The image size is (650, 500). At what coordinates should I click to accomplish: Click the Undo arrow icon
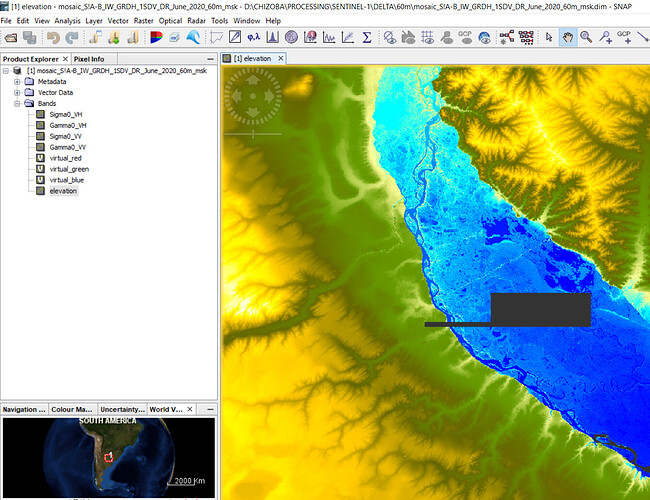point(53,38)
